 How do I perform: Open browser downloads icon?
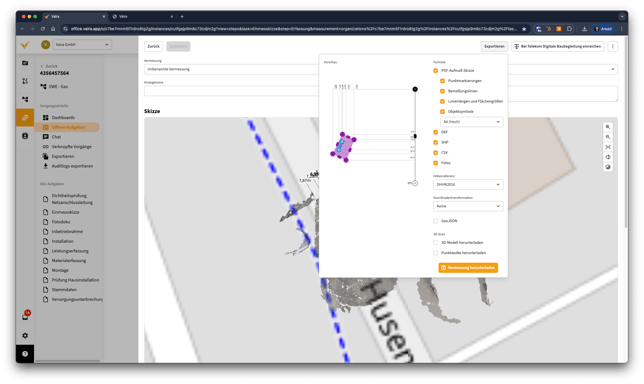584,29
